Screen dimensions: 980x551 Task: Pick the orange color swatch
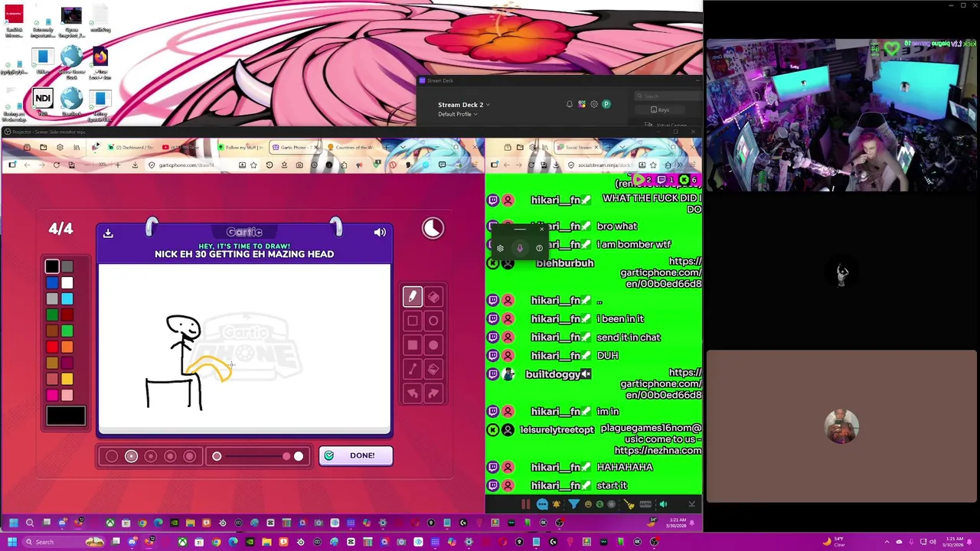click(x=67, y=347)
